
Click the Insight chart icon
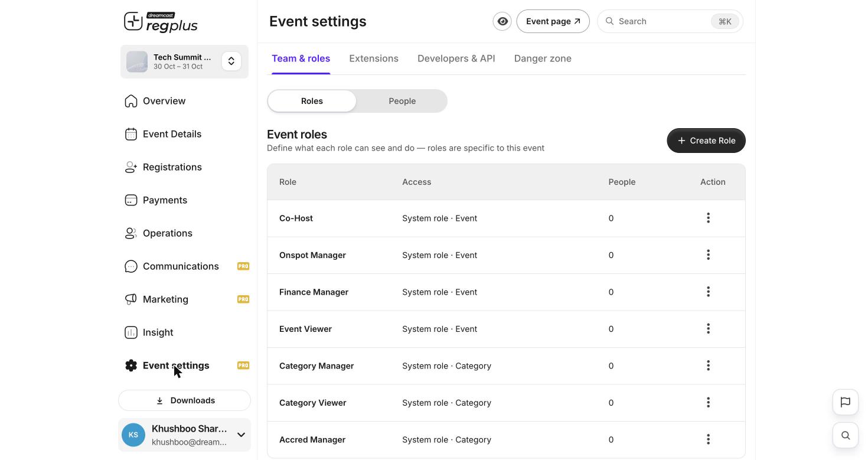coord(131,332)
